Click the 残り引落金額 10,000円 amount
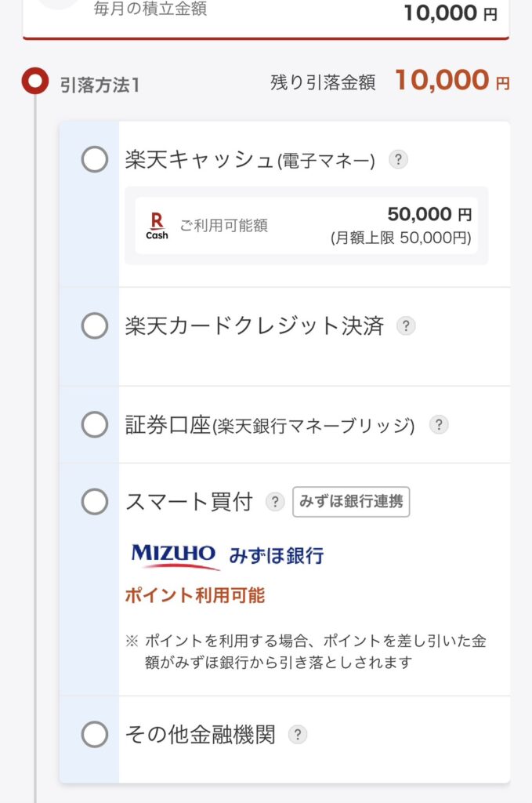This screenshot has width=532, height=803. pos(452,82)
